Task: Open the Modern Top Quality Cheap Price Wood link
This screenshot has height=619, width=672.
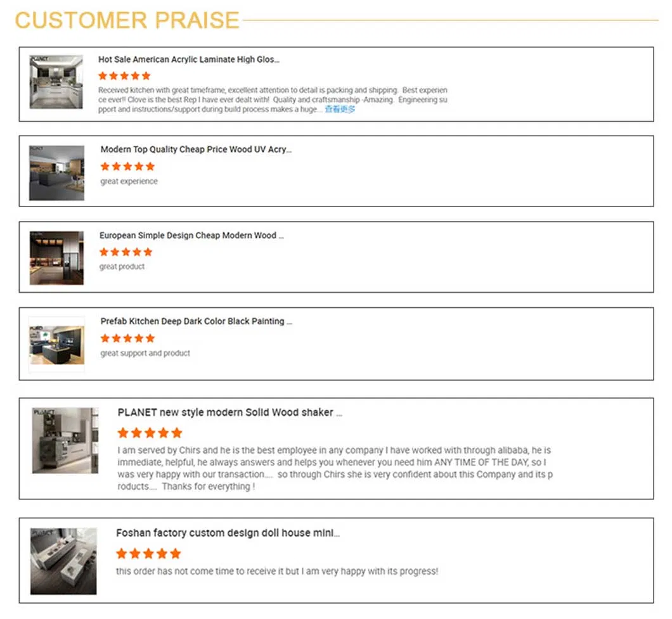Action: coord(196,150)
